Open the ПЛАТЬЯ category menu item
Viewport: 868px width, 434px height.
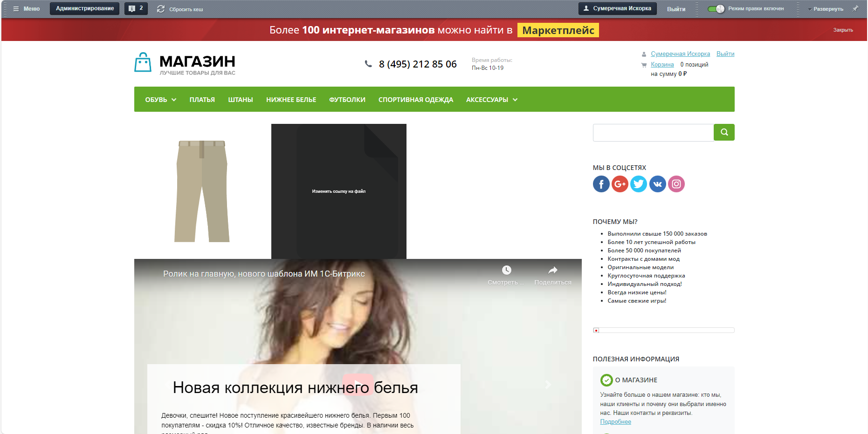pyautogui.click(x=202, y=100)
